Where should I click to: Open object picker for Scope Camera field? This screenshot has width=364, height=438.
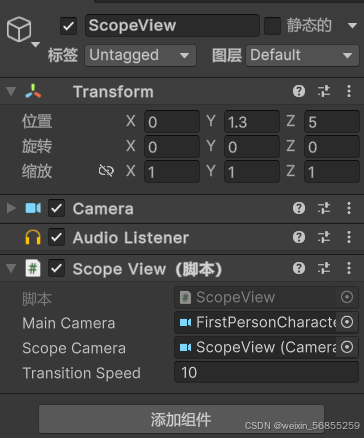click(x=347, y=347)
